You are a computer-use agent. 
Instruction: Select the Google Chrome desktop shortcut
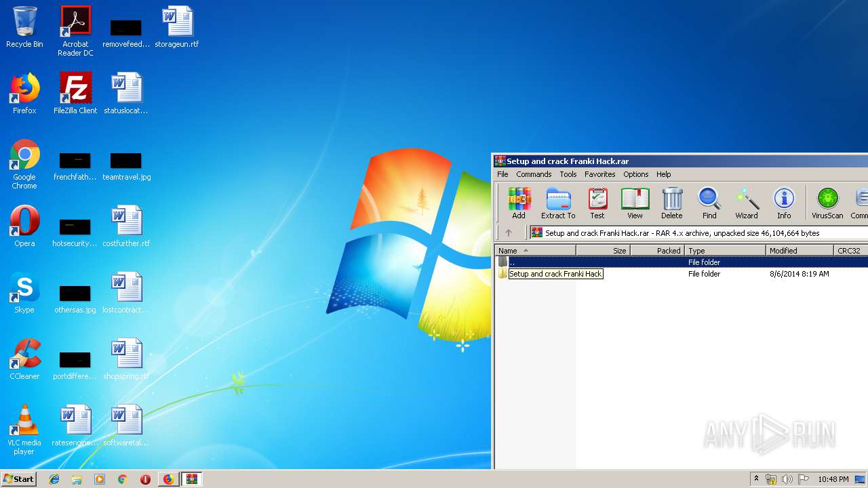click(24, 165)
